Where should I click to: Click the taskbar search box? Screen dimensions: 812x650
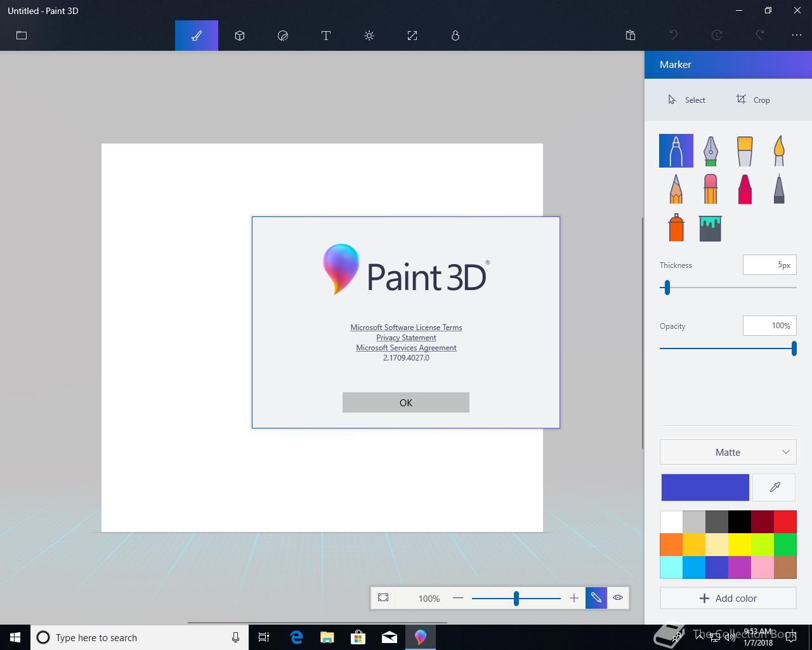coord(140,637)
